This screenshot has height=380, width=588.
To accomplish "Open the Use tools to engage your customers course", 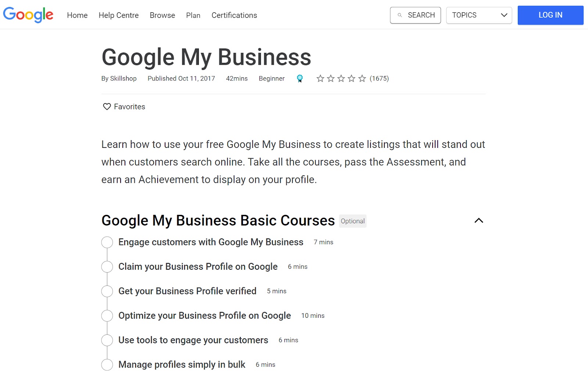I will 193,340.
